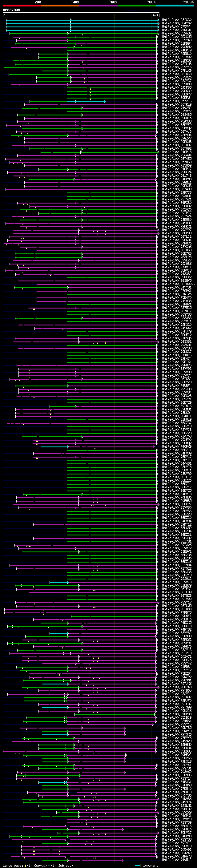The height and width of the screenshot is (868, 197).
Task: Select the UniRef100_A4QPJ9 label
Action: [177, 50]
